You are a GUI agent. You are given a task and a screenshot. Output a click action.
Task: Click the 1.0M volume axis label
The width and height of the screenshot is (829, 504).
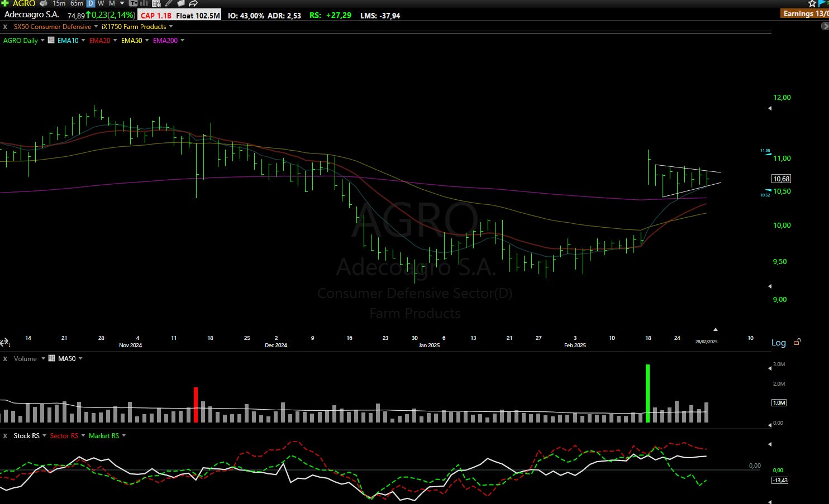[779, 402]
